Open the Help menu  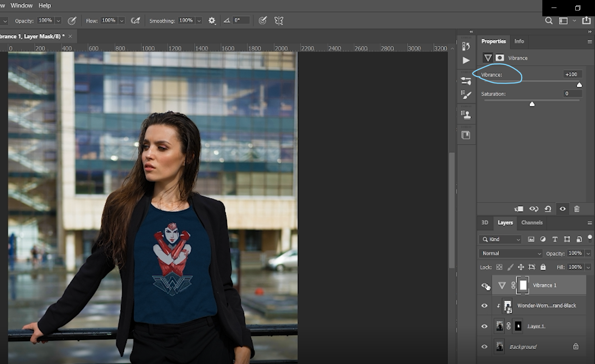[45, 5]
